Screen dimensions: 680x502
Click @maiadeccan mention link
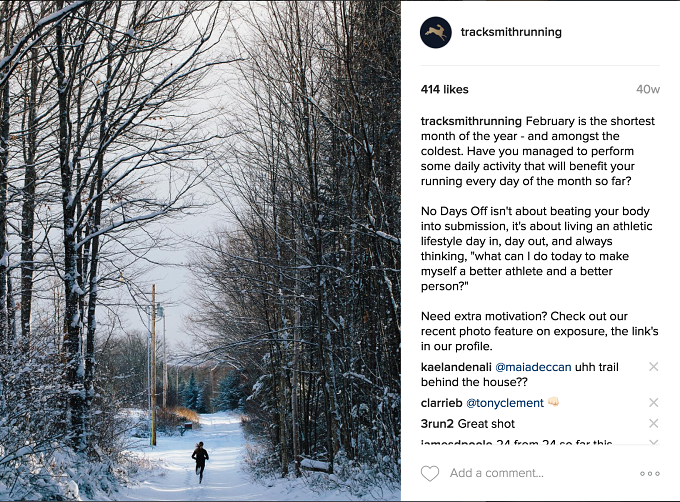coord(533,367)
